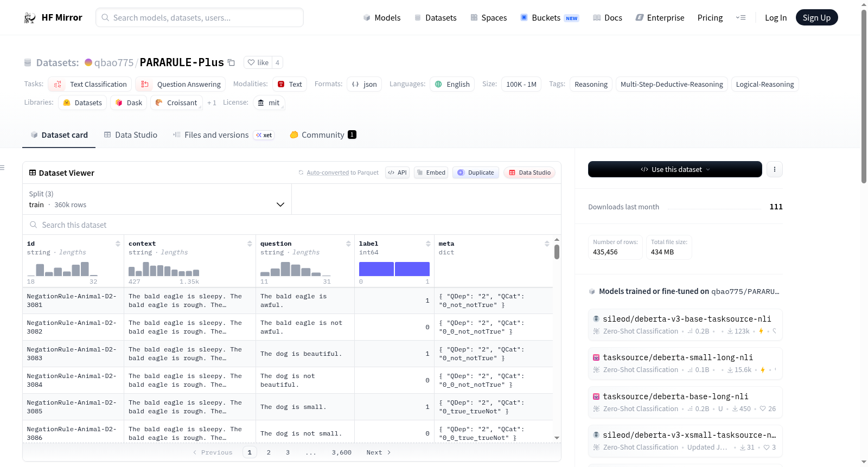Click the left sidebar toggle icon
Viewport: 868px width, 467px height.
[x=2, y=168]
